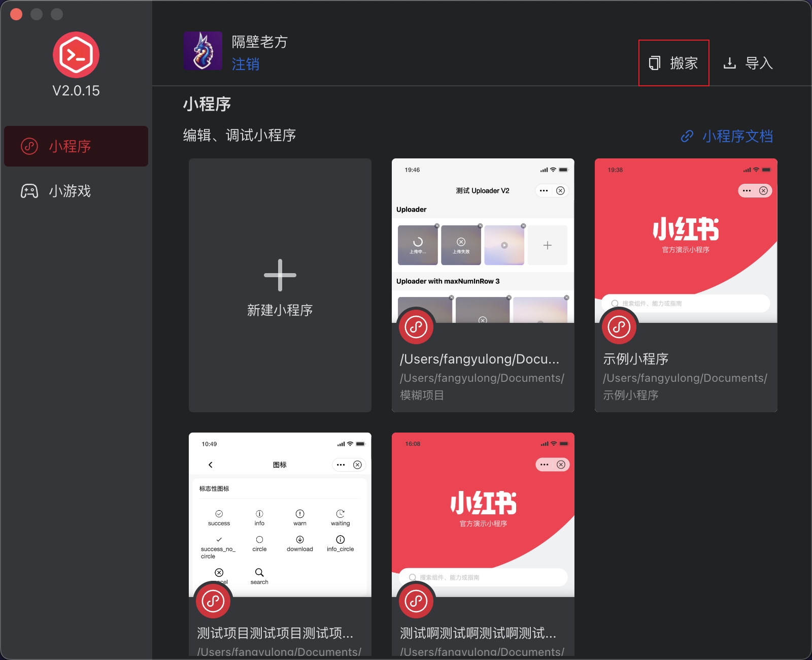Click the mini program icon beside sidebar 小程序
This screenshot has height=660, width=812.
[29, 146]
